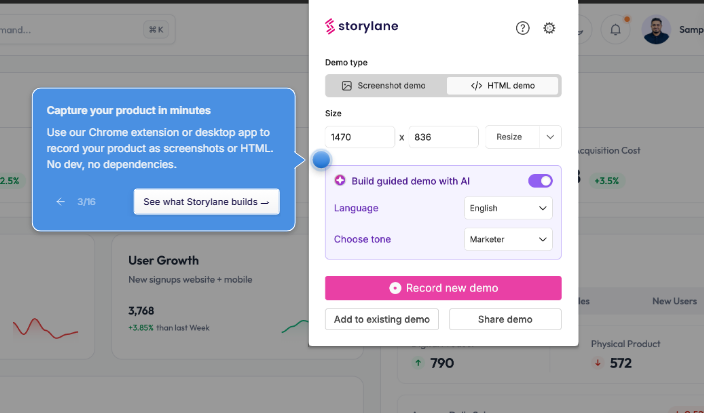Open the Storylane help question-mark icon
This screenshot has height=413, width=704.
click(522, 28)
